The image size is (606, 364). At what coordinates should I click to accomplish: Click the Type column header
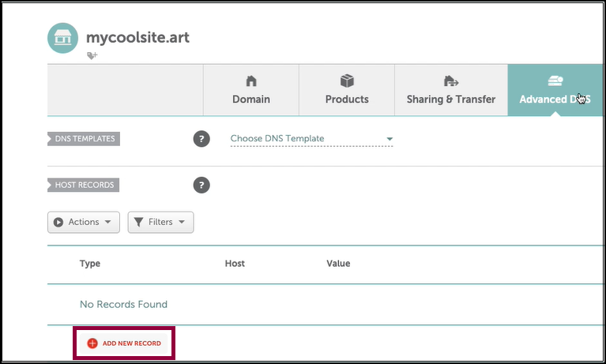[90, 264]
